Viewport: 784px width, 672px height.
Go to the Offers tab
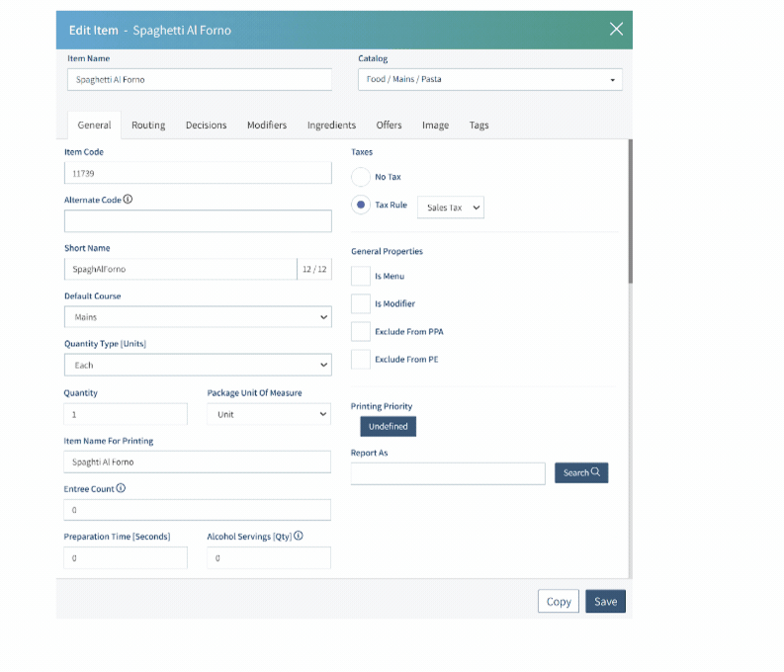point(389,125)
